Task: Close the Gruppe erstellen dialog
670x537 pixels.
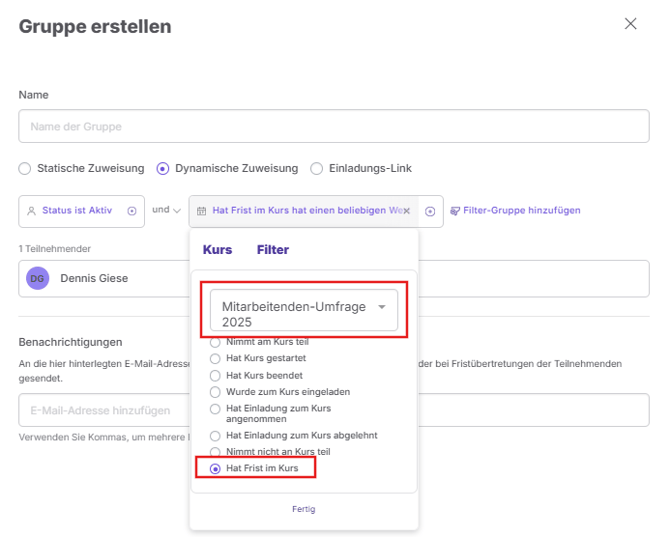Action: pos(630,24)
